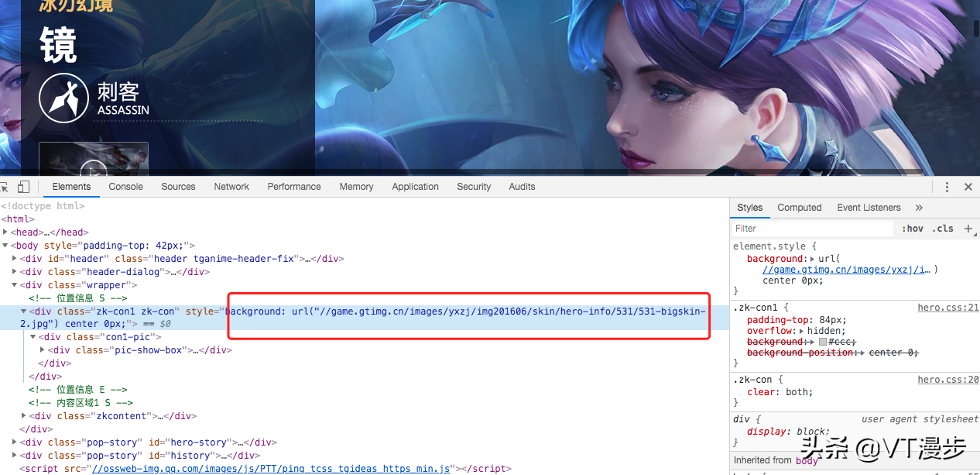Open the Sources tab

pyautogui.click(x=178, y=187)
